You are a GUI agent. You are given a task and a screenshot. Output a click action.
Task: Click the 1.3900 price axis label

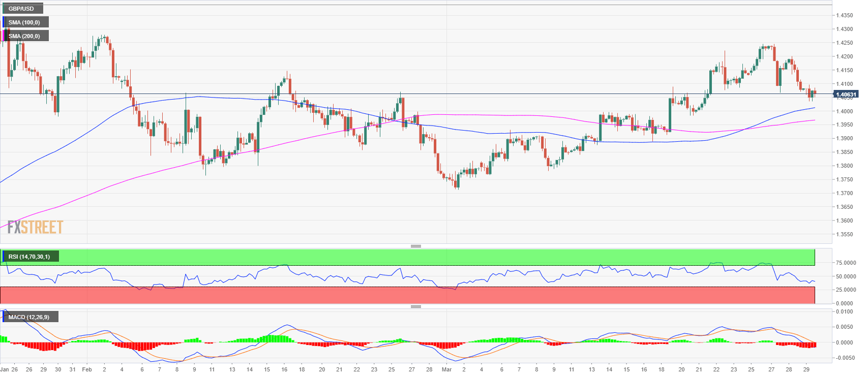(845, 139)
